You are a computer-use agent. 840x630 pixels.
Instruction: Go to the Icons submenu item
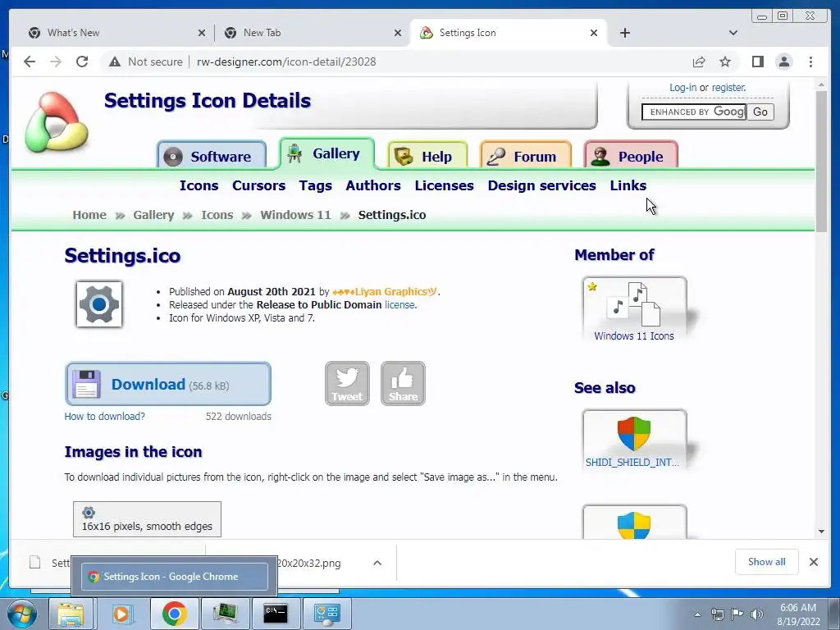(x=199, y=185)
